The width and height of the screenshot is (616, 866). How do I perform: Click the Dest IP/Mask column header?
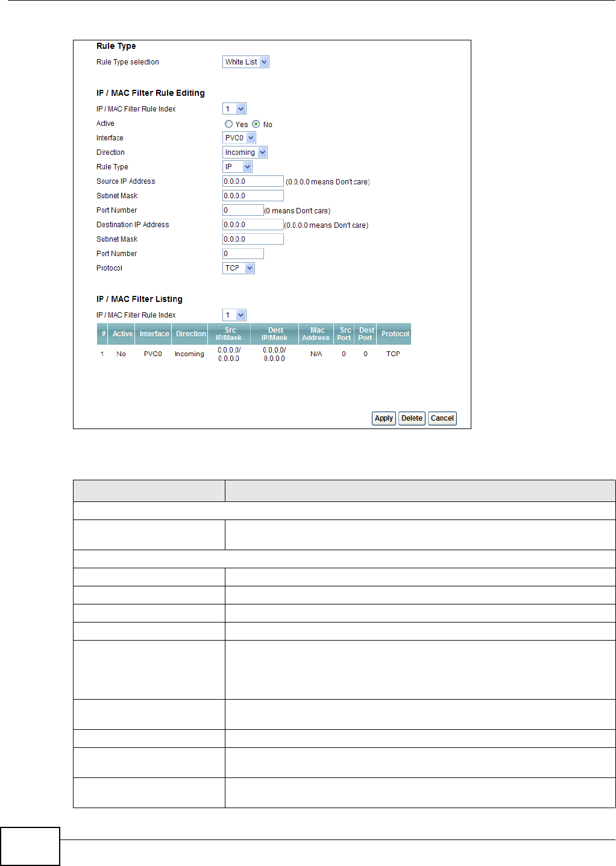pyautogui.click(x=275, y=334)
